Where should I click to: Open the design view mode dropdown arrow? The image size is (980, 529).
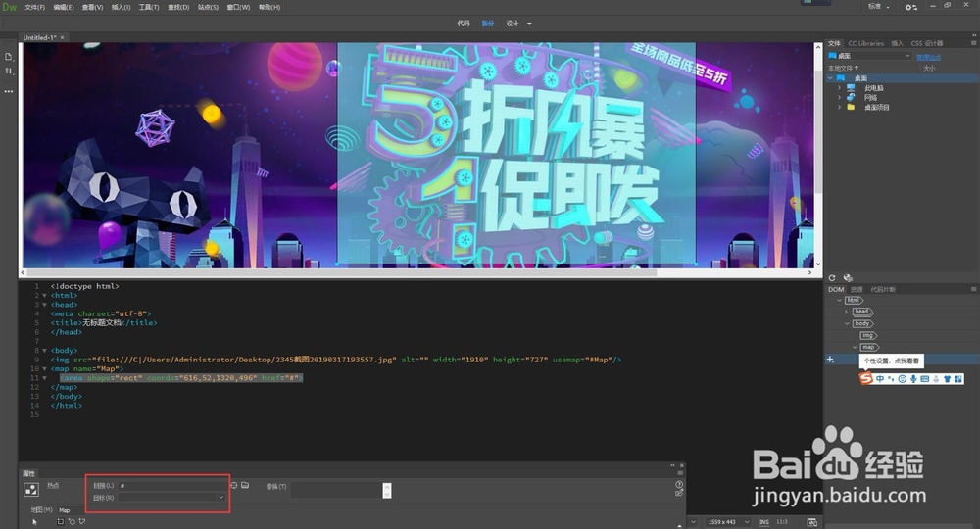(529, 24)
